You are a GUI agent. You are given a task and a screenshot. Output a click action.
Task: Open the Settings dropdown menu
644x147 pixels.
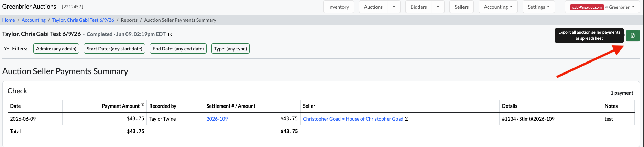[538, 7]
